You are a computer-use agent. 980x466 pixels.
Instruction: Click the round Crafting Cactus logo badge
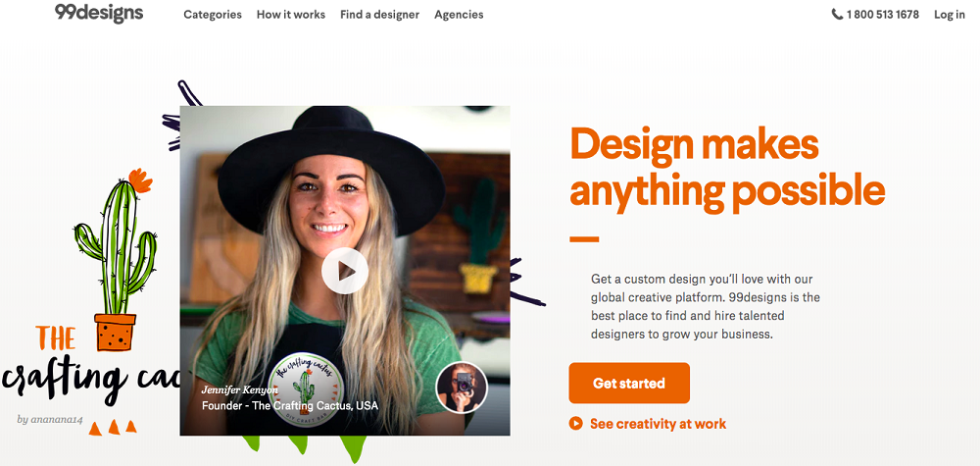coord(307,389)
